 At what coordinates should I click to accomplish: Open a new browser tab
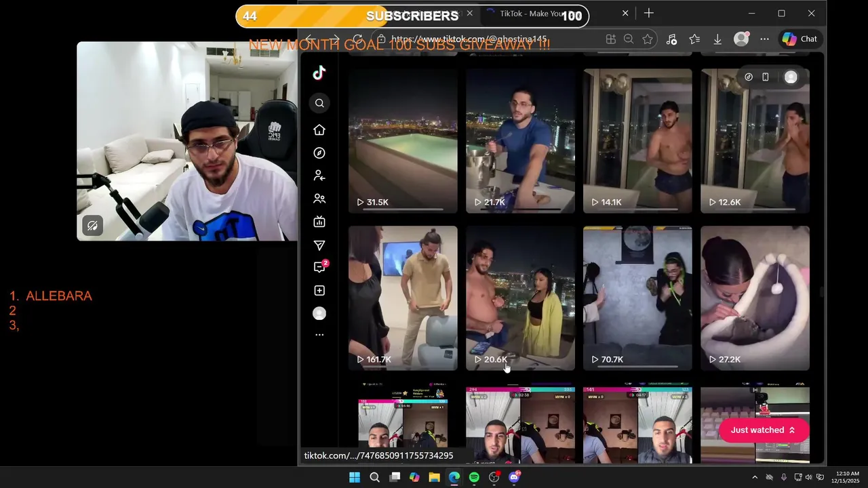point(649,13)
